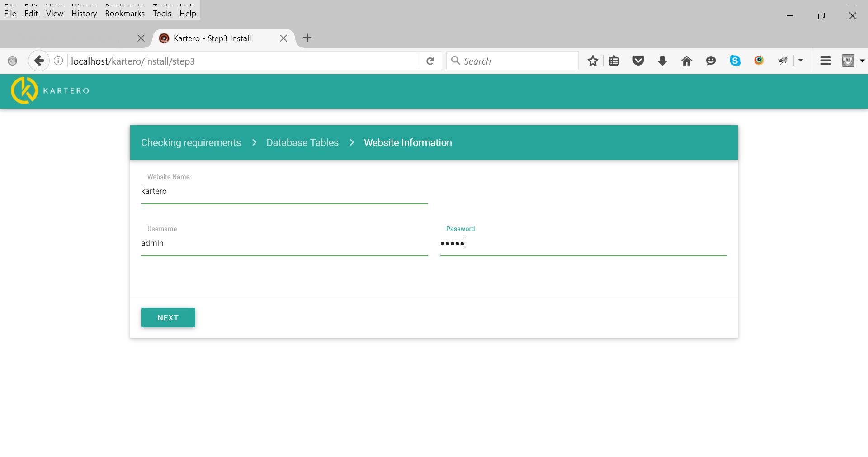Click the Pocket save icon
This screenshot has width=868, height=457.
tap(638, 61)
